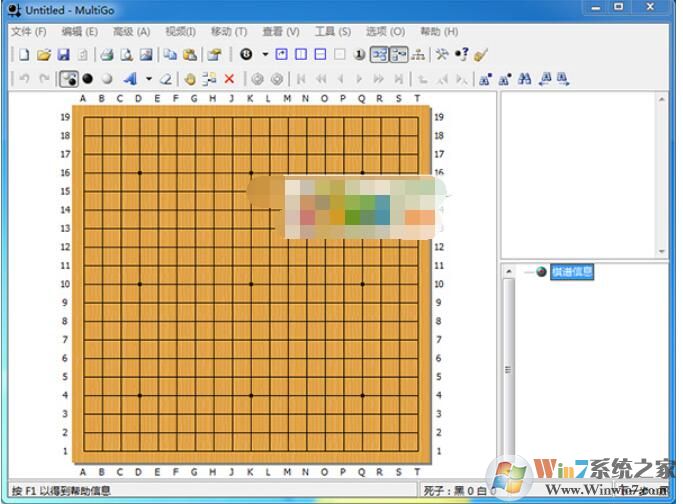Click the yellow hand tool icon
The height and width of the screenshot is (504, 683).
coord(189,79)
